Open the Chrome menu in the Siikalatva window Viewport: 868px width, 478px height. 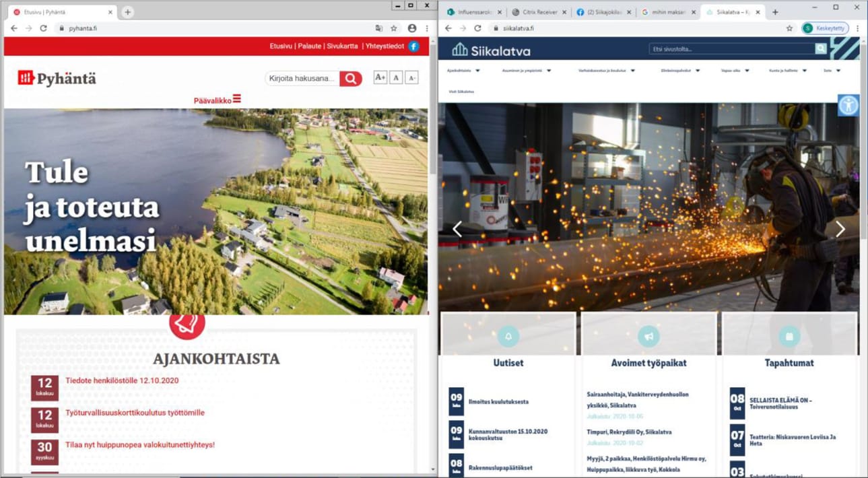(x=857, y=28)
